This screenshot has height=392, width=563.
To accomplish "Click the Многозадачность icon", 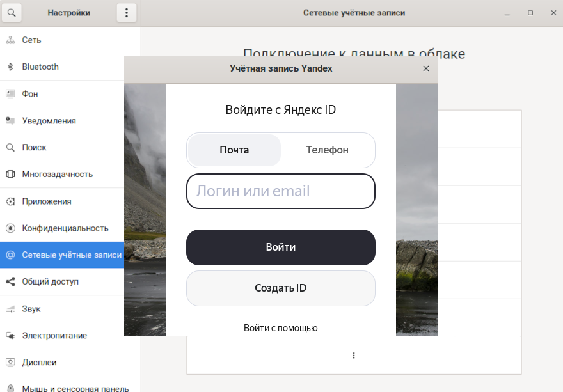I will coord(10,175).
